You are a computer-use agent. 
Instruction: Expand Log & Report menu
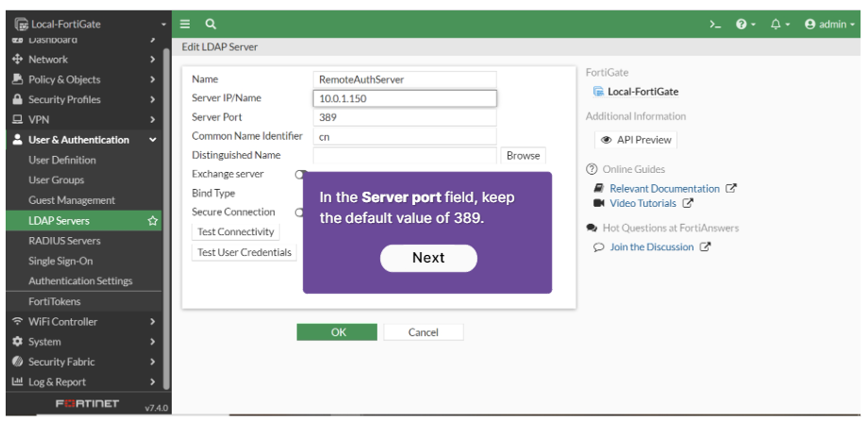[x=84, y=382]
